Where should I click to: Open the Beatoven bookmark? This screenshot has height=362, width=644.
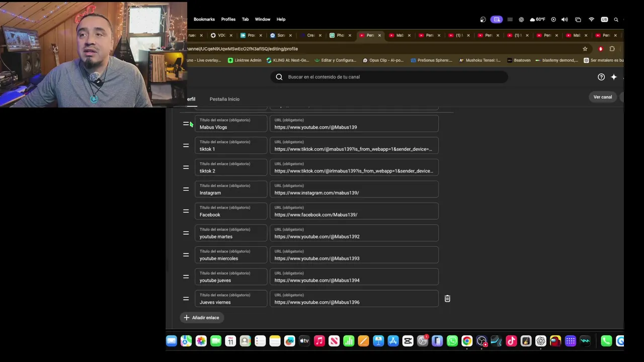point(519,60)
